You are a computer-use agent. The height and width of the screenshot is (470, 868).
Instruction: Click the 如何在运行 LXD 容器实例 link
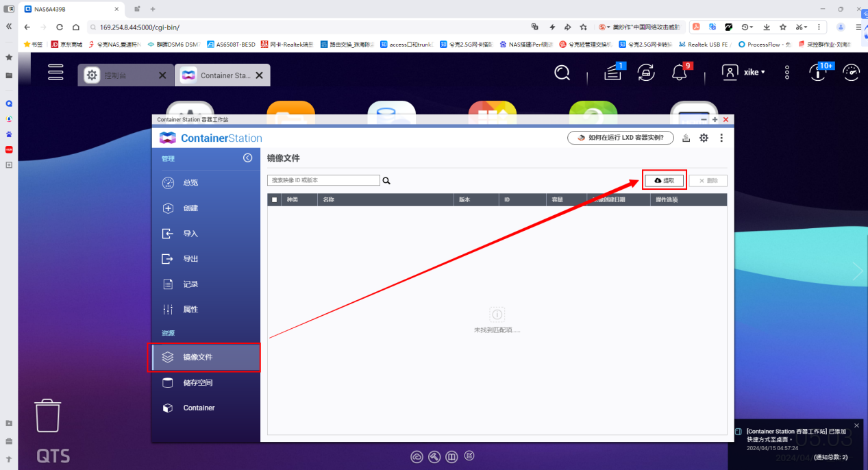[620, 137]
